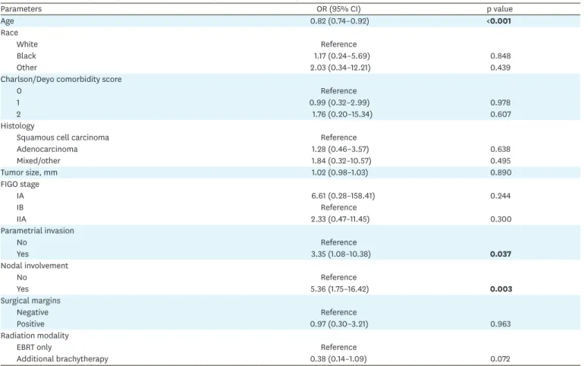Click the White row label

click(x=27, y=44)
